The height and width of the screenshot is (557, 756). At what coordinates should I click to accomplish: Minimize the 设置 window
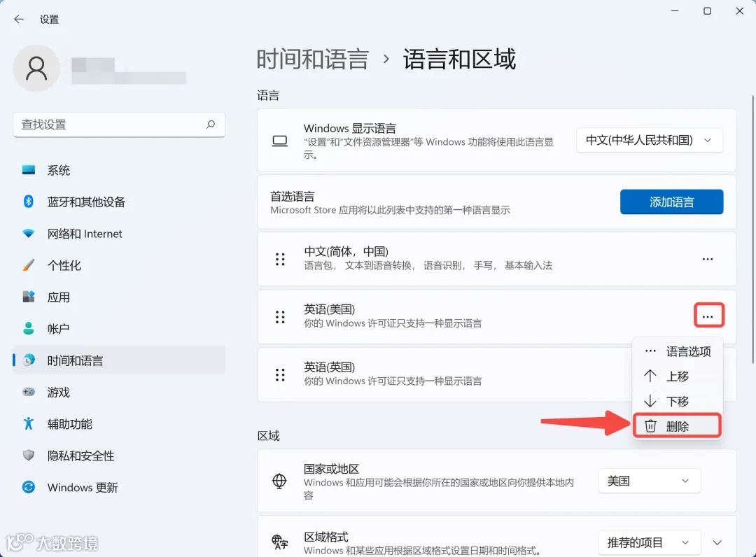click(x=675, y=11)
